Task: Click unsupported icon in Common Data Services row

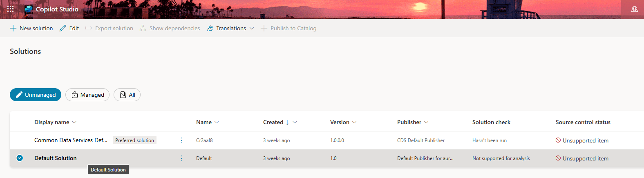Action: (x=558, y=140)
